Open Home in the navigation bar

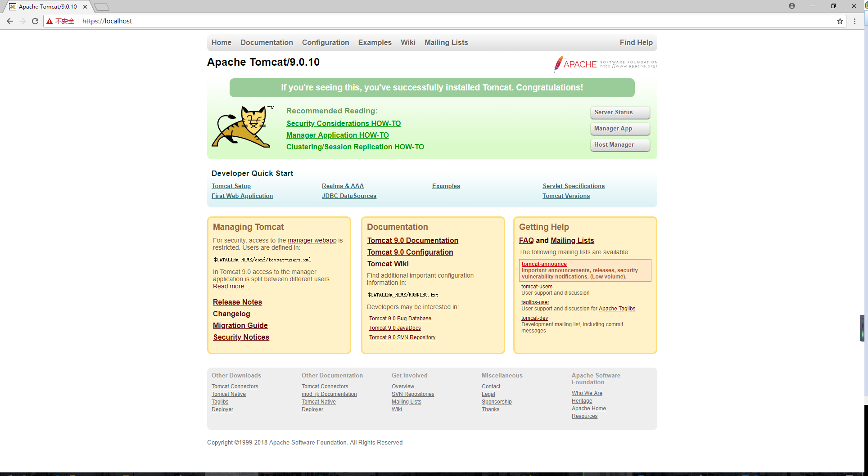point(222,42)
